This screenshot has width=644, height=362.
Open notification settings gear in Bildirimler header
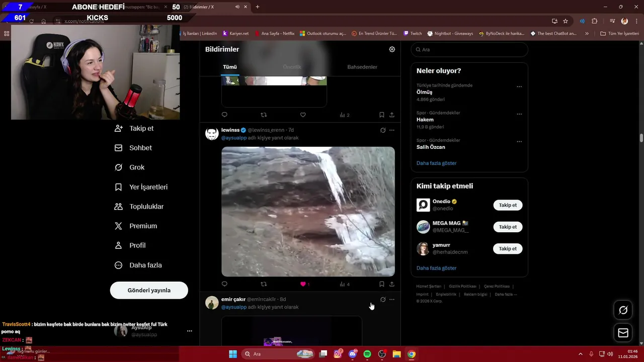(392, 49)
